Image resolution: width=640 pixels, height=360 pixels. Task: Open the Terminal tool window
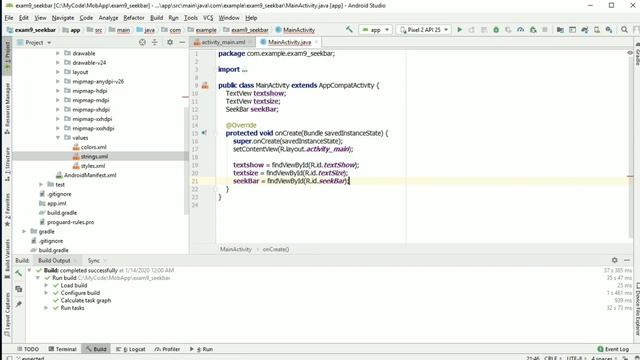point(62,349)
